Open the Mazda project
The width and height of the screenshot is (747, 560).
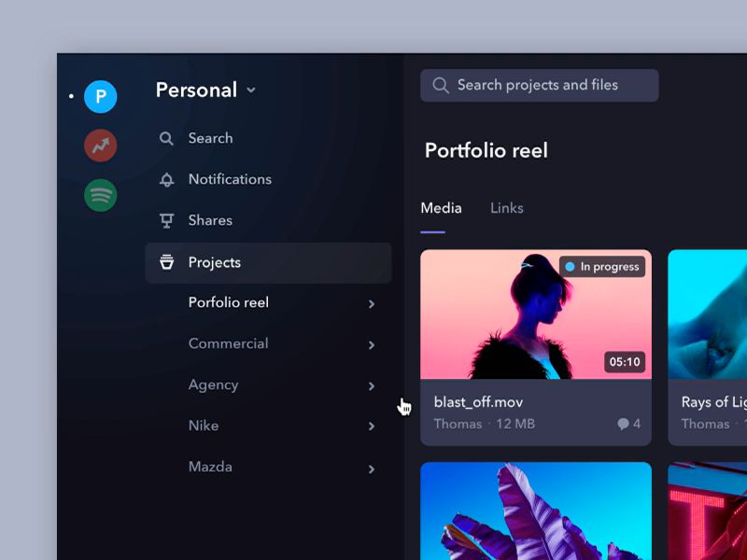coord(210,467)
